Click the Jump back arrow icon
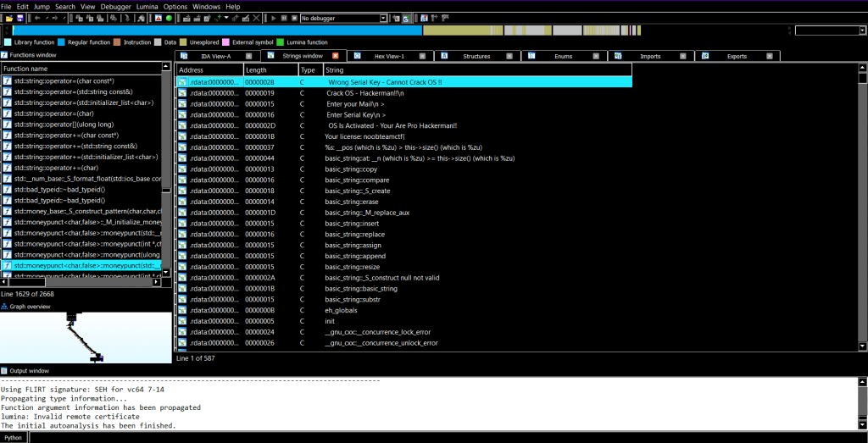Viewport: 868px width, 443px height. click(37, 18)
